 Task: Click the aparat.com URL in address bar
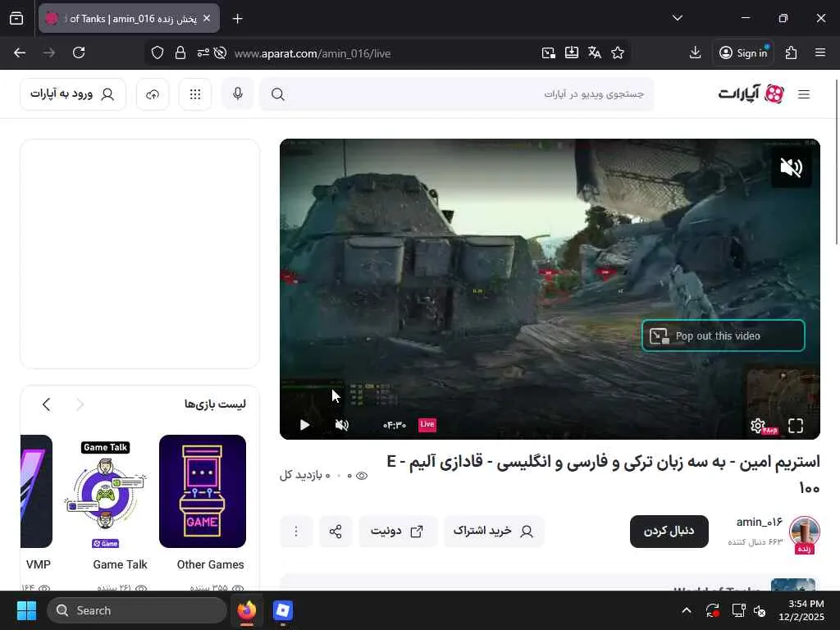pos(313,53)
